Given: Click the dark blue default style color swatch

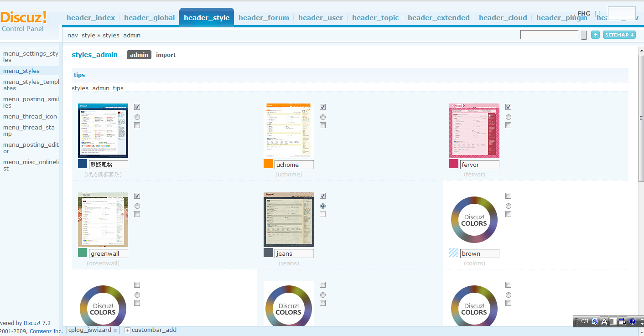Looking at the screenshot, I should point(83,164).
